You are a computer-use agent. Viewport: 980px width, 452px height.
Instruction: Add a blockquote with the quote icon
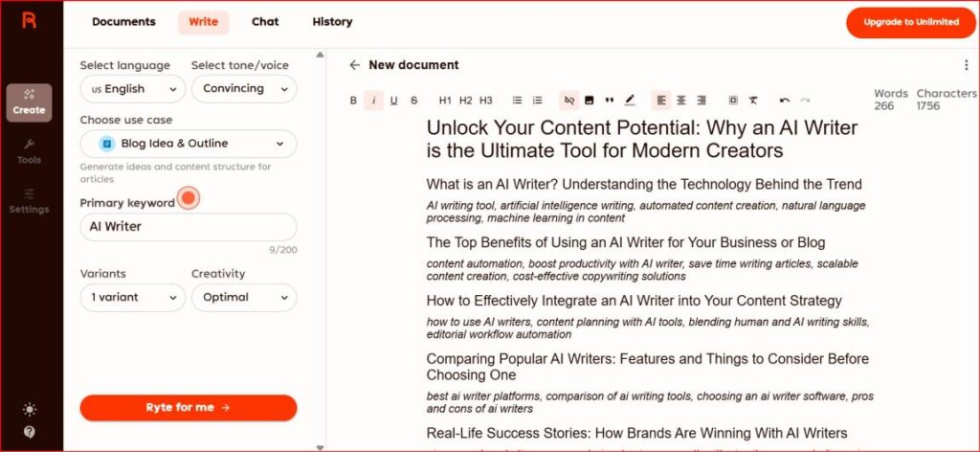point(610,100)
